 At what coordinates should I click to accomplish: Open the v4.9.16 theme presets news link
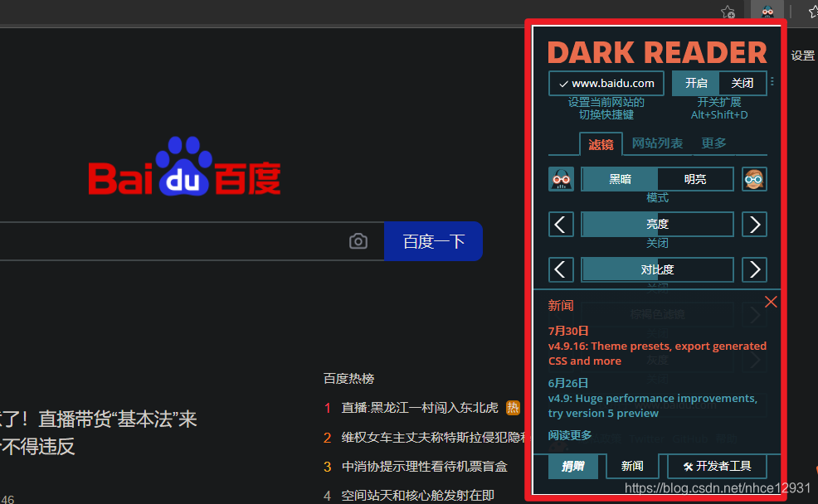click(657, 353)
